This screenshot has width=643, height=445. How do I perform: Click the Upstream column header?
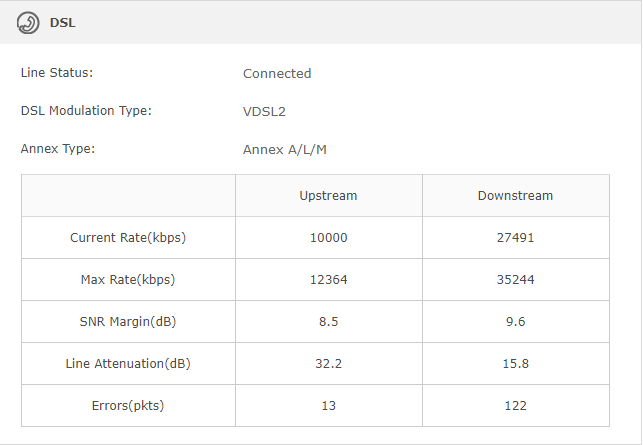328,195
